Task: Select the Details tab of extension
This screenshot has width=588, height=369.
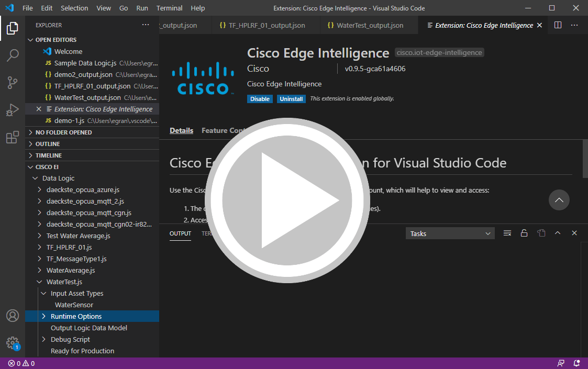Action: pos(182,130)
